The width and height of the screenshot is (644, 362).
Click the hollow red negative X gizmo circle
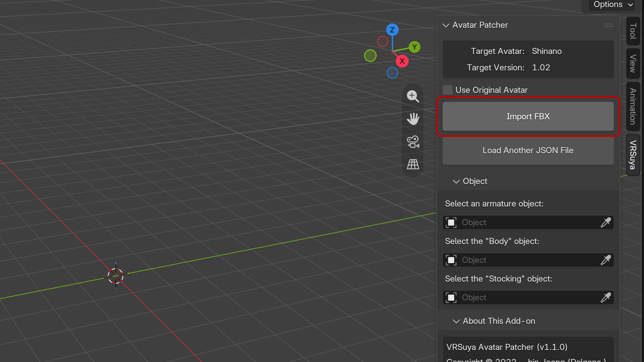pyautogui.click(x=382, y=42)
